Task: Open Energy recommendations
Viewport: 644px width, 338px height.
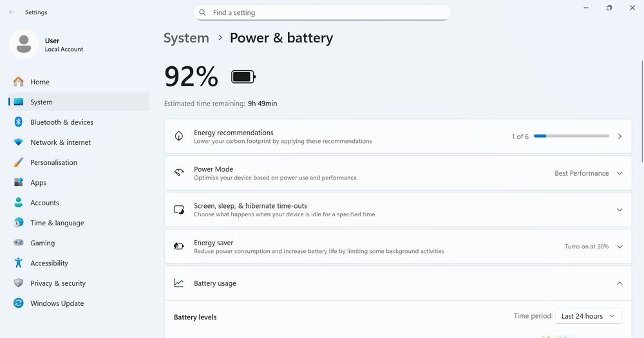Action: (x=393, y=136)
